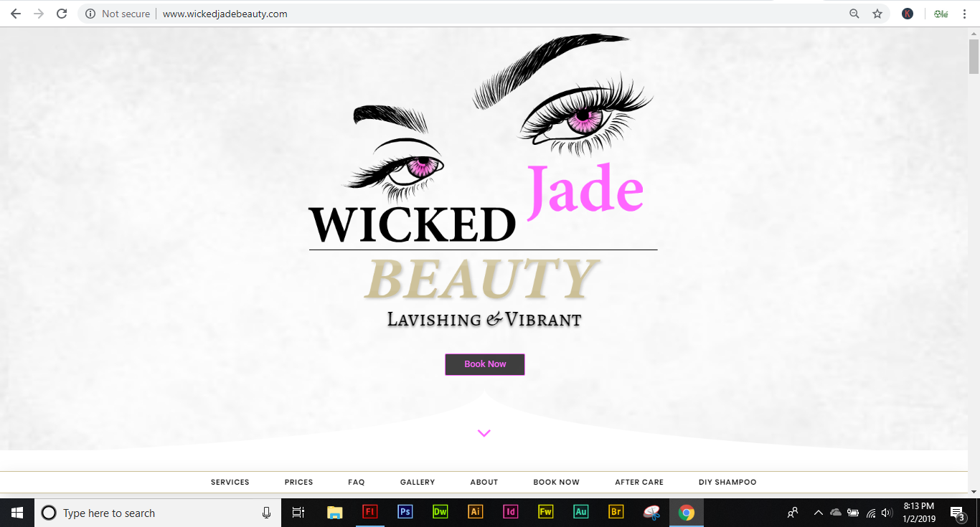980x527 pixels.
Task: Open Adobe Dreamweaver from the taskbar
Action: (440, 512)
